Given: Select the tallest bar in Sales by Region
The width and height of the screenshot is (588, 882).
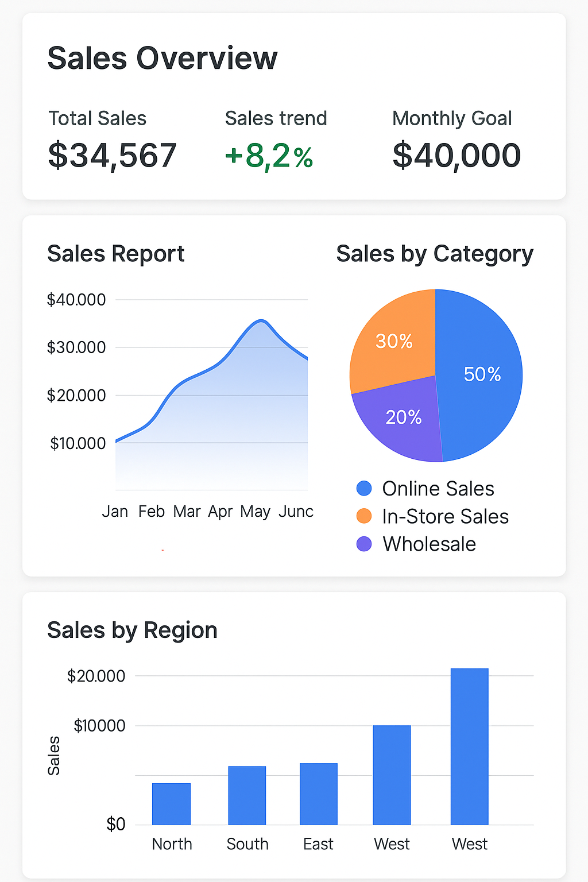Looking at the screenshot, I should pos(469,746).
